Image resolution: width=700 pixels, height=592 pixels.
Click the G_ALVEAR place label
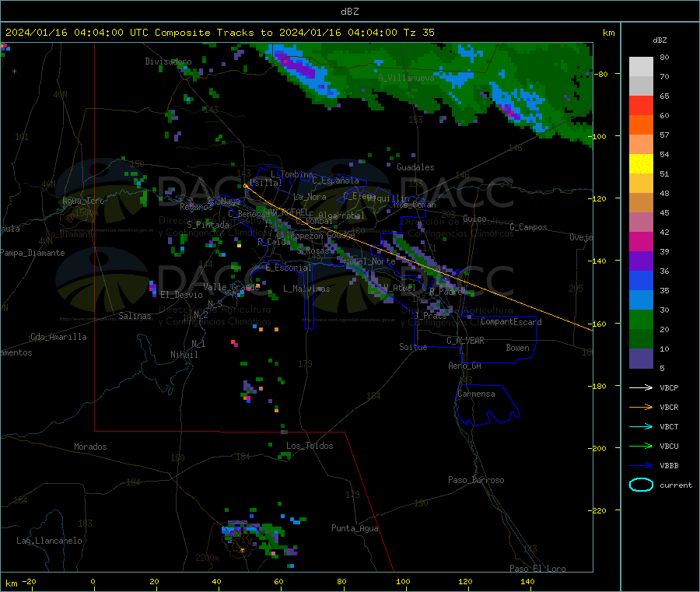[465, 341]
